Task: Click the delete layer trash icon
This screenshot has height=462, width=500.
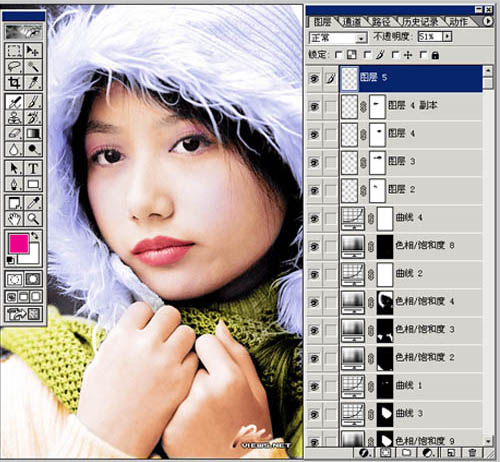Action: coord(472,453)
